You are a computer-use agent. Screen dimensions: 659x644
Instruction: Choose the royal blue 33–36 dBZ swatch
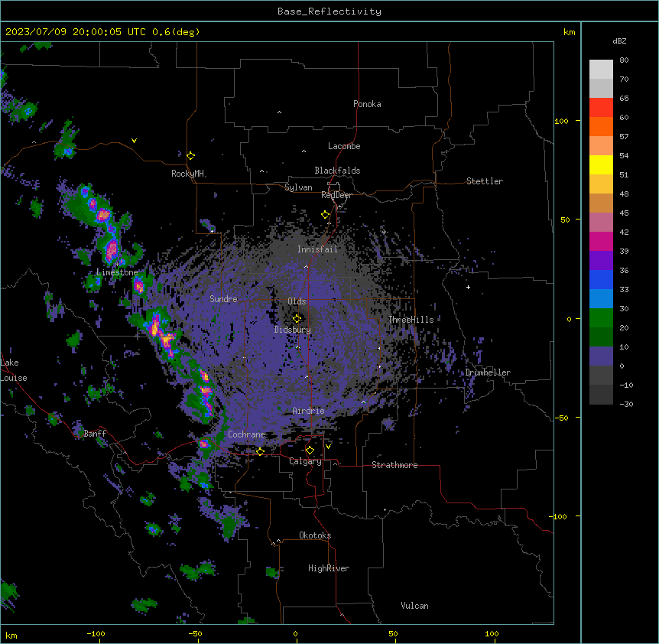point(601,279)
